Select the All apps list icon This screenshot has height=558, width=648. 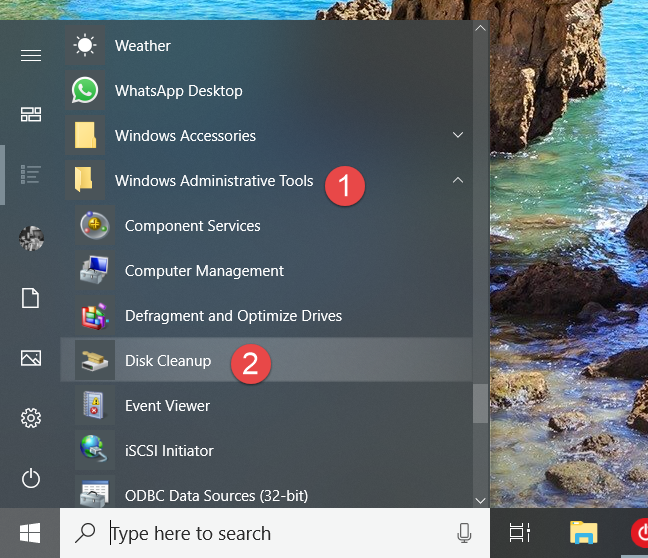pyautogui.click(x=31, y=174)
